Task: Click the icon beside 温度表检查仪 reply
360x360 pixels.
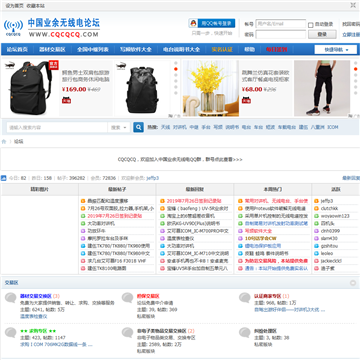Action: [163, 238]
